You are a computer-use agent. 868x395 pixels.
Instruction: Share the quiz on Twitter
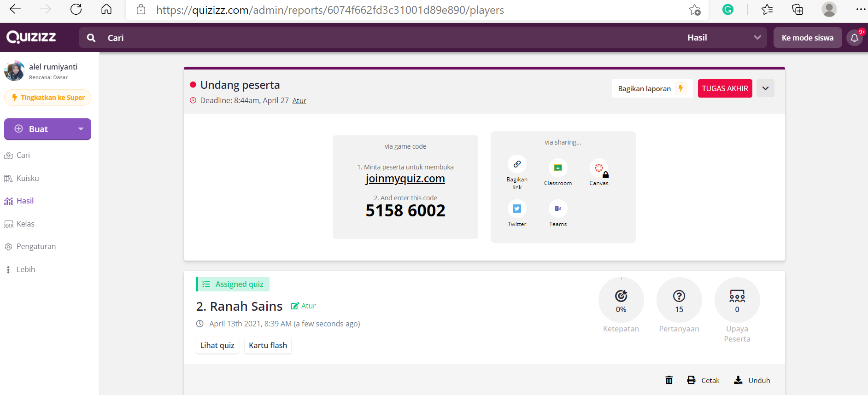(x=517, y=209)
